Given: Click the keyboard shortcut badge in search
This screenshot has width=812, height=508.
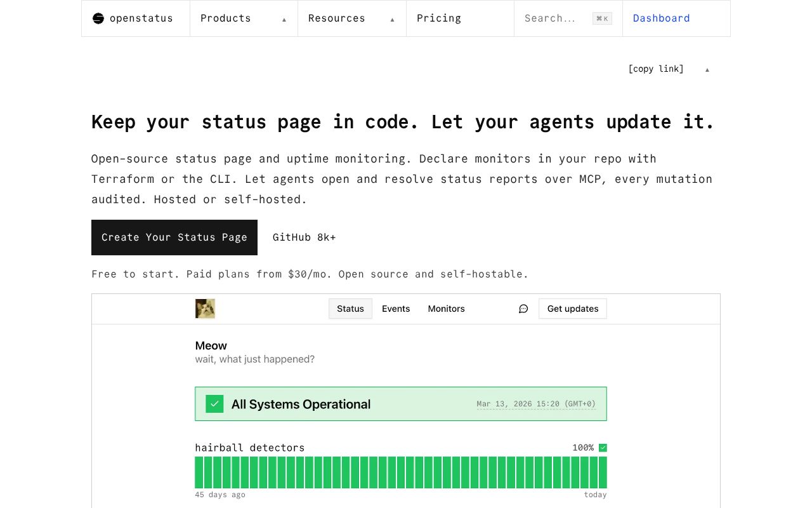Looking at the screenshot, I should coord(602,18).
